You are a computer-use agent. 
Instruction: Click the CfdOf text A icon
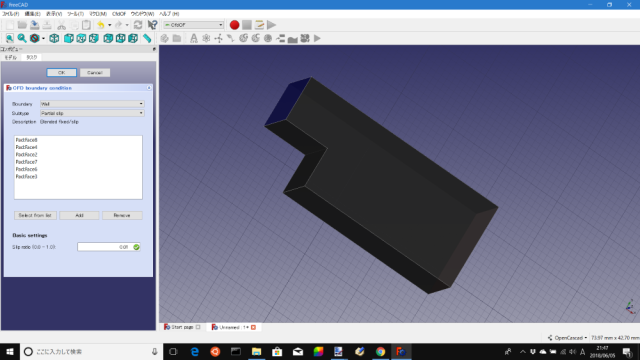pyautogui.click(x=193, y=38)
